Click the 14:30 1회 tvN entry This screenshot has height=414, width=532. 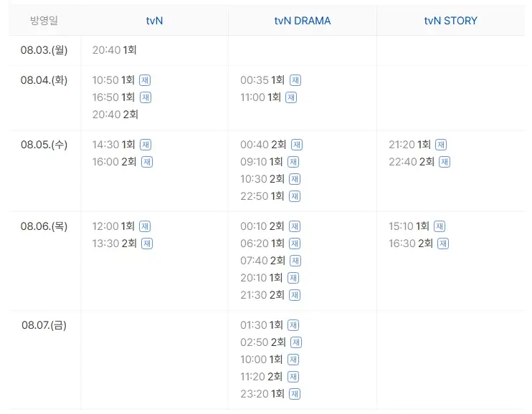114,145
